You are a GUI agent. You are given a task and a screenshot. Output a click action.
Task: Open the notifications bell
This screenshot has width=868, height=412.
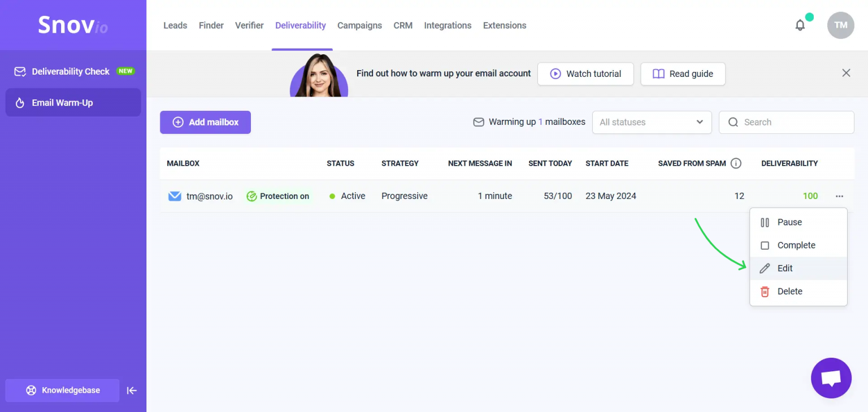click(800, 25)
